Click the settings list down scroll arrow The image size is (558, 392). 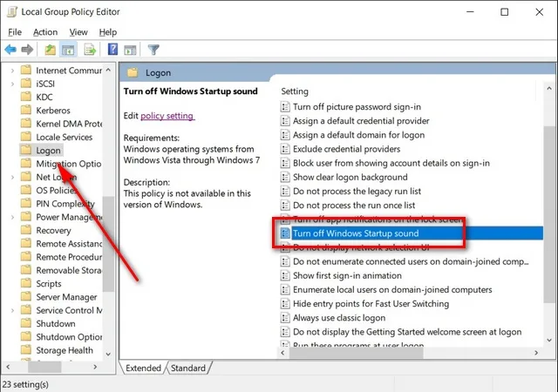[549, 341]
